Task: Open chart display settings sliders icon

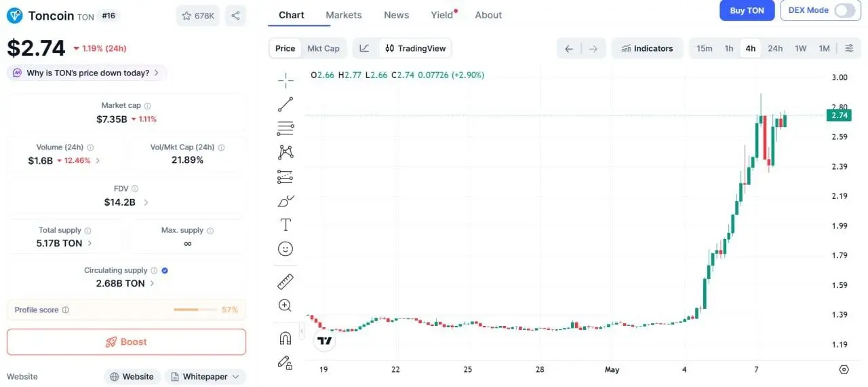Action: click(849, 48)
